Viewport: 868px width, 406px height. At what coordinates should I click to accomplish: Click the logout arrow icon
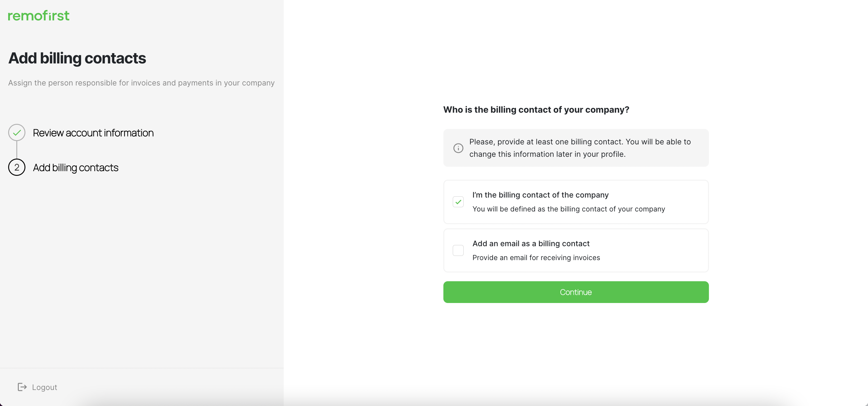(22, 387)
